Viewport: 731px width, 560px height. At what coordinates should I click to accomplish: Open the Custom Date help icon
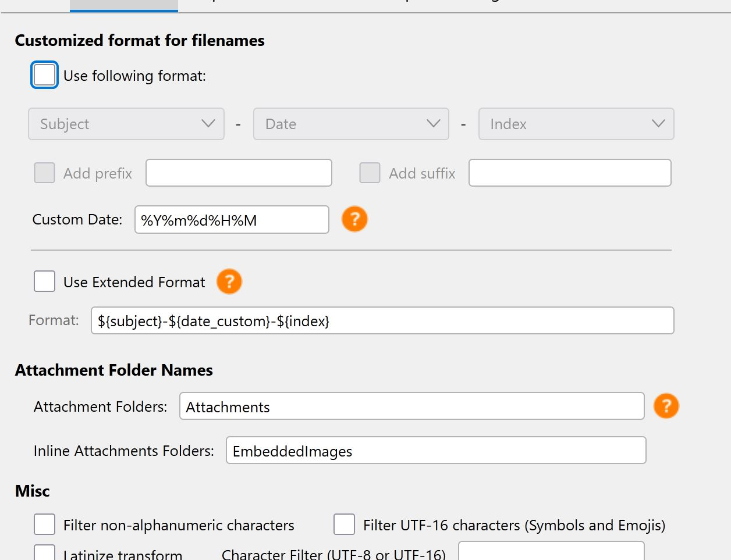pos(354,219)
